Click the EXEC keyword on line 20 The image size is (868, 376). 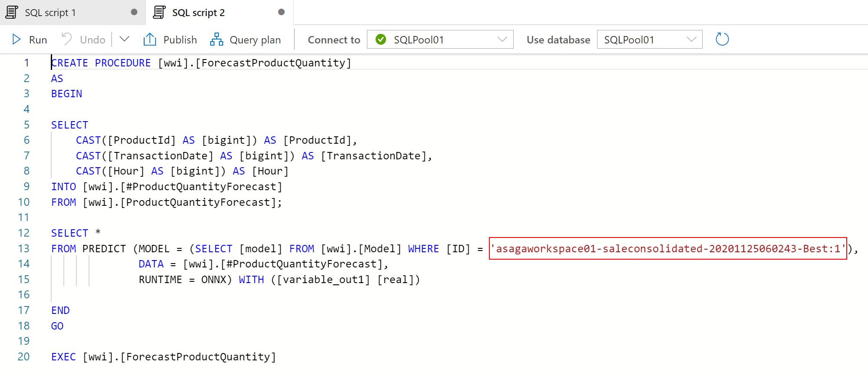tap(63, 357)
